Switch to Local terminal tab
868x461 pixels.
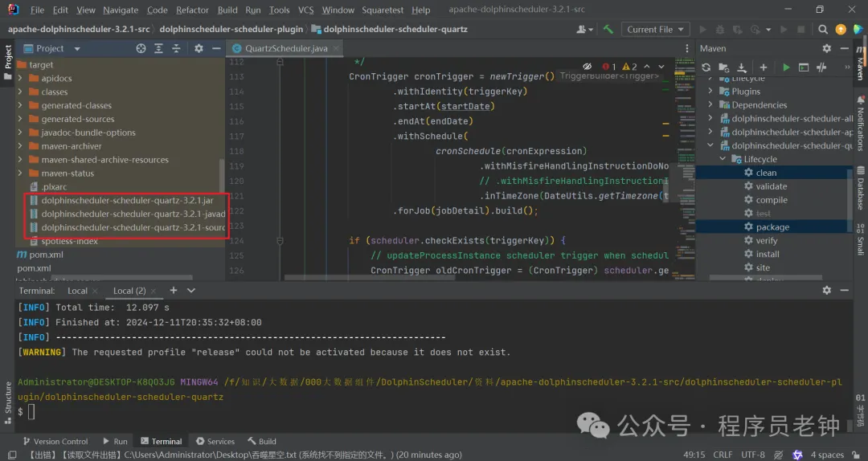point(77,291)
